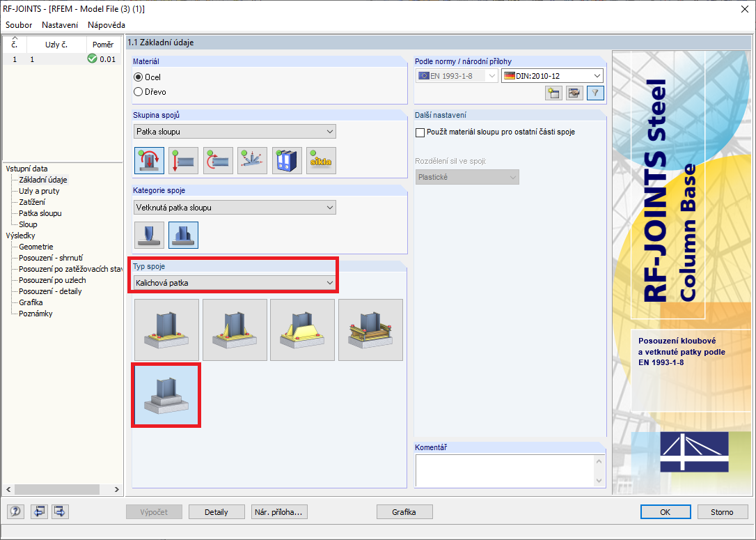The width and height of the screenshot is (756, 540).
Task: Pick the pocket foundation base thumbnail
Action: [x=166, y=395]
